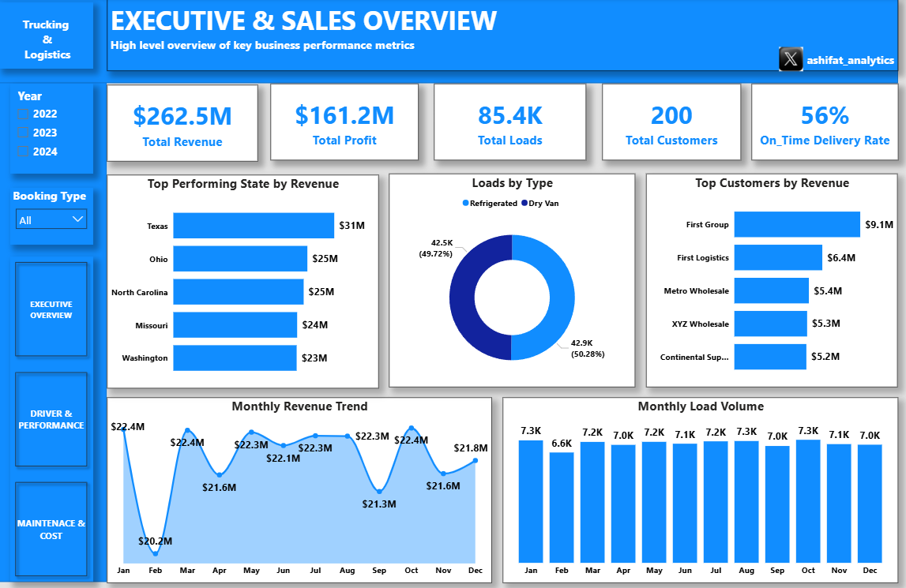Click the "Monthly Revenue Trend" chart title
Screen dimensions: 906x588
(x=299, y=406)
